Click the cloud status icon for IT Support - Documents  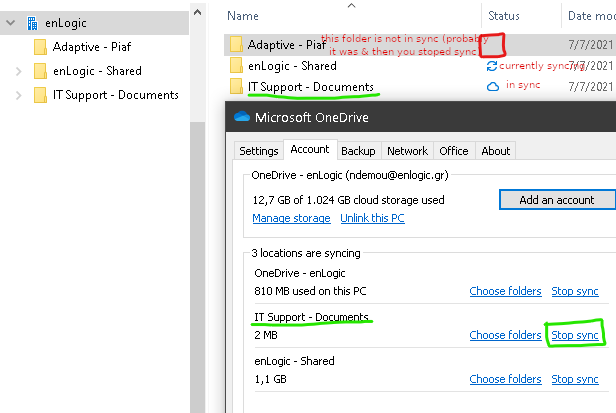[x=493, y=86]
